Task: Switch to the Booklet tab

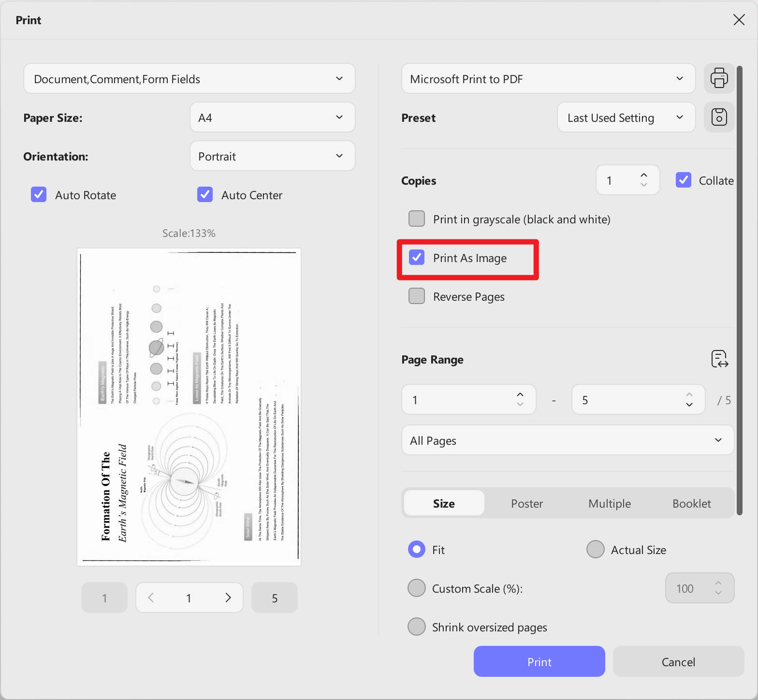Action: [692, 503]
